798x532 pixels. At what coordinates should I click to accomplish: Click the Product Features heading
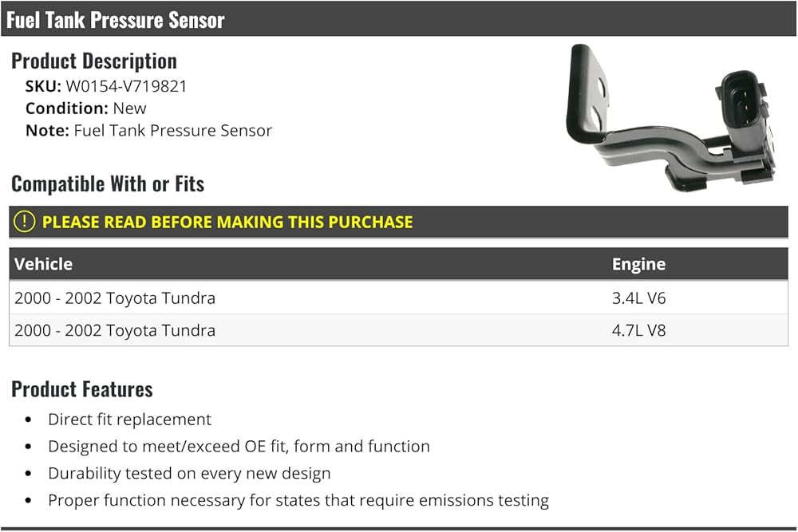coord(82,389)
